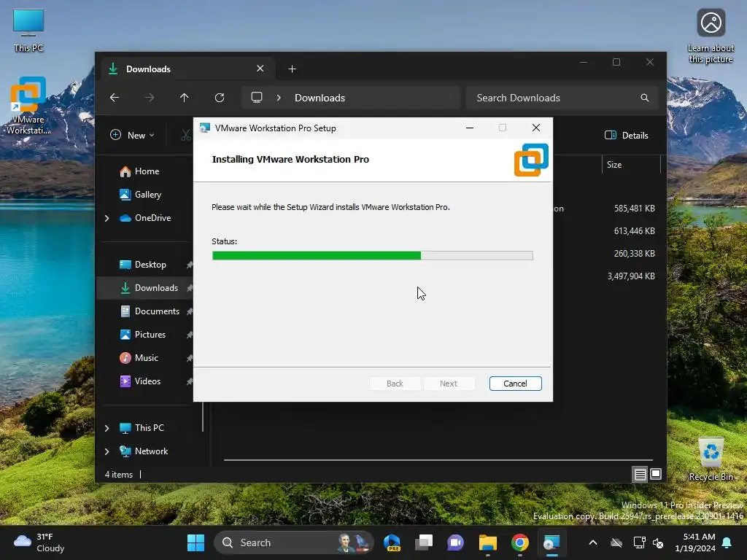Open the weather widget showing 31°F

point(39,542)
